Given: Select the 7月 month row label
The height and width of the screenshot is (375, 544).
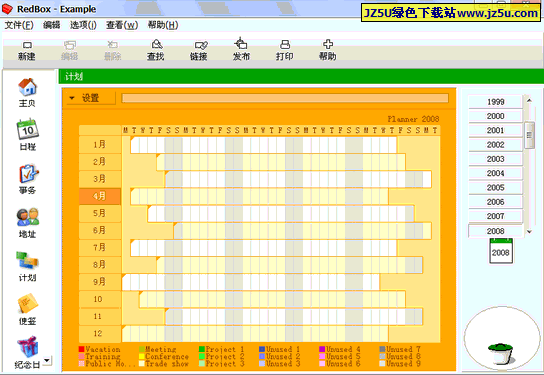Looking at the screenshot, I should pos(100,248).
